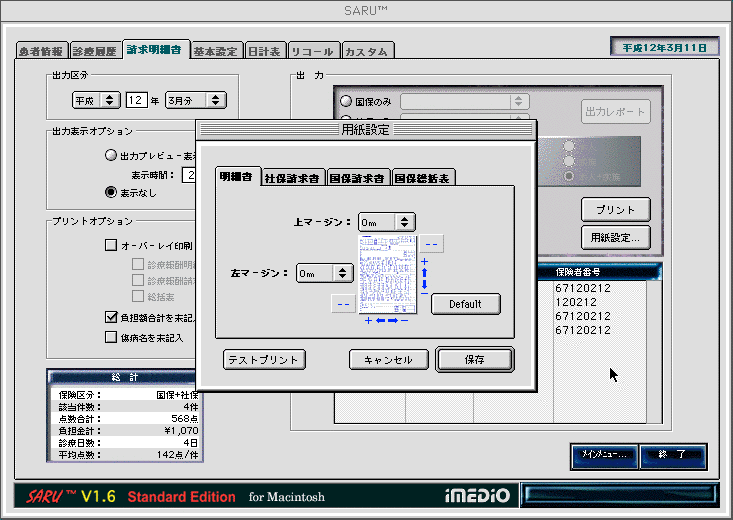Open the 基本設定 tab
The width and height of the screenshot is (733, 520).
[x=216, y=51]
